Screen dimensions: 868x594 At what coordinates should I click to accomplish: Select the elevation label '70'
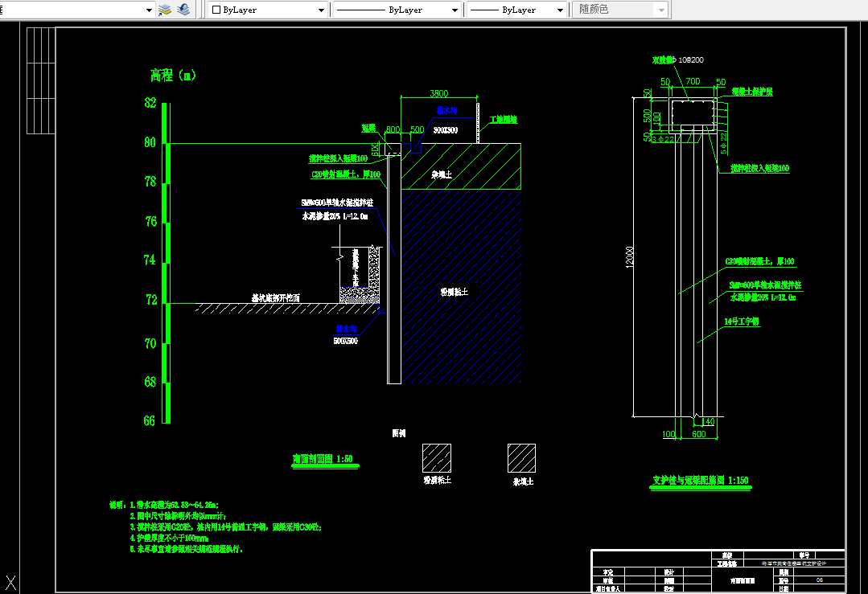pos(150,343)
